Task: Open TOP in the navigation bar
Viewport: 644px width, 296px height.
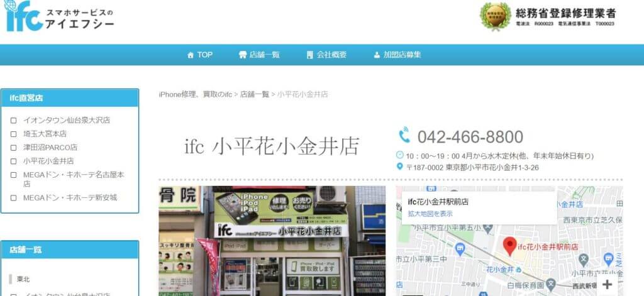Action: [x=200, y=55]
